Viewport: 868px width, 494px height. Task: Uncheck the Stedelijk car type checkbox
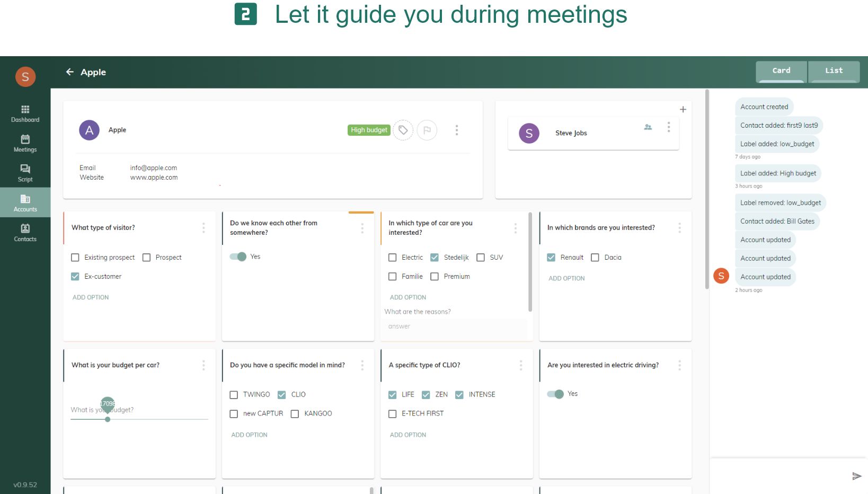[x=435, y=258]
